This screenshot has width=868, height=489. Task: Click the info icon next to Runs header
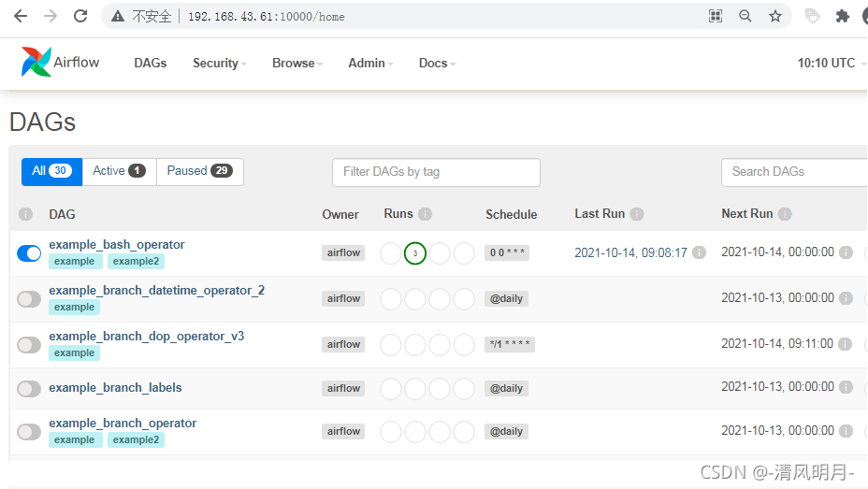click(x=425, y=214)
